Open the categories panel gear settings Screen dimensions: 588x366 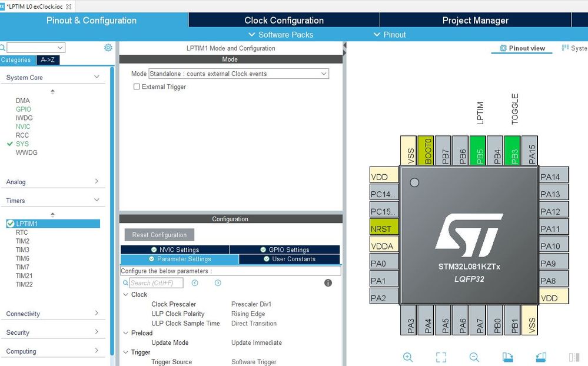[x=108, y=48]
